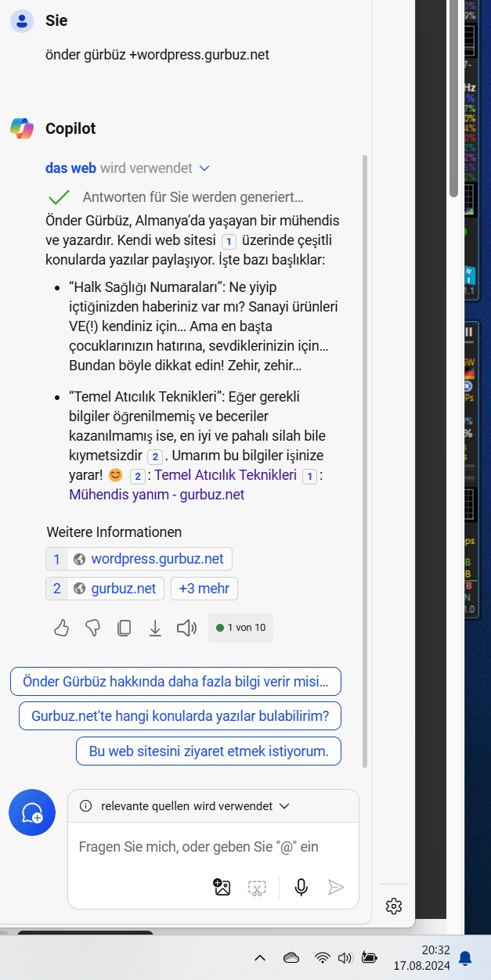Open 'Temel Atıcılık Teknikleri' link
This screenshot has height=980, width=491.
pos(226,475)
